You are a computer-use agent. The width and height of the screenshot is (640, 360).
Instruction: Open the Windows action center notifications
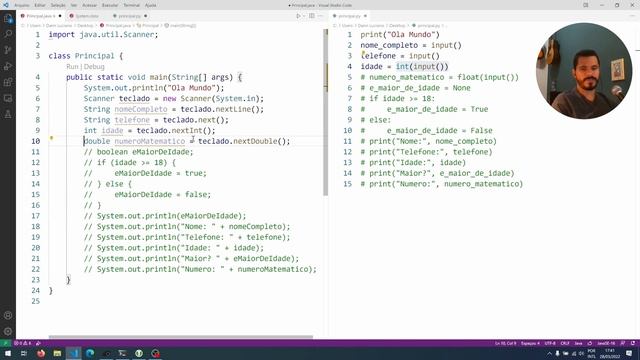[x=629, y=353]
